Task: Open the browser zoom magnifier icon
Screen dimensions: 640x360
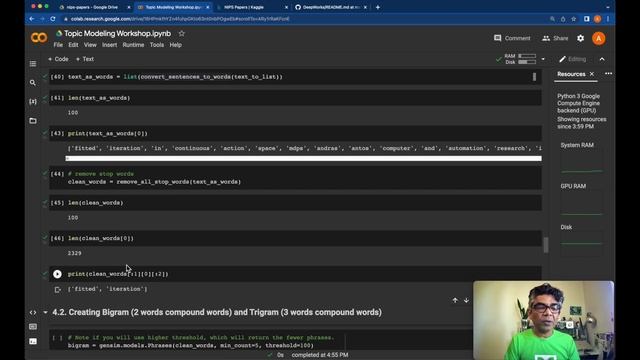Action: click(552, 19)
